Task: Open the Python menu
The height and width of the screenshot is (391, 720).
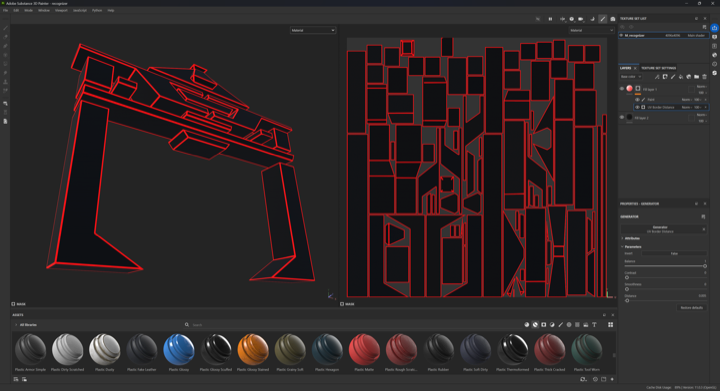Action: [x=97, y=10]
